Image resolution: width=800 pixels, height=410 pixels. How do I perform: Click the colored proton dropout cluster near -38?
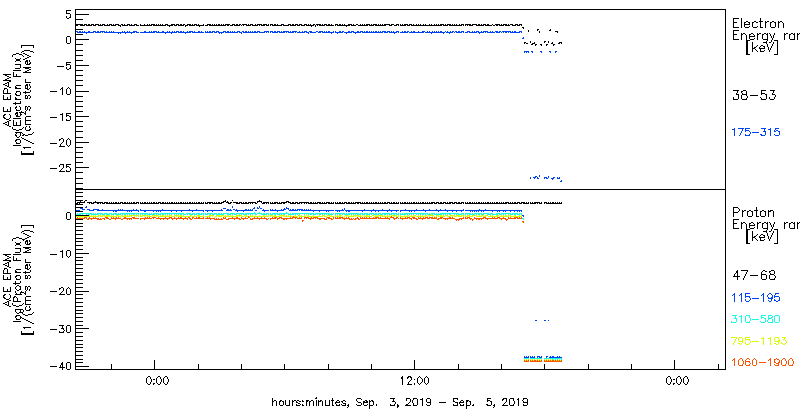[543, 358]
